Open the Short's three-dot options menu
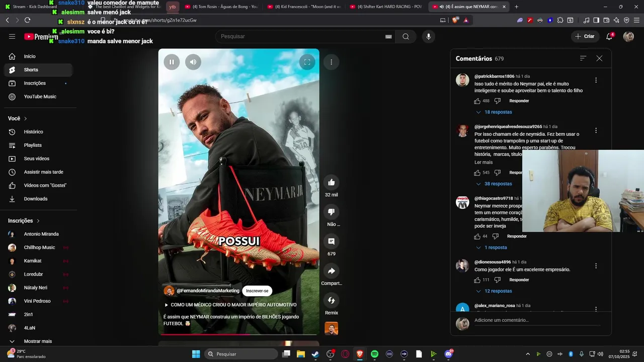The image size is (644, 362). click(x=331, y=62)
